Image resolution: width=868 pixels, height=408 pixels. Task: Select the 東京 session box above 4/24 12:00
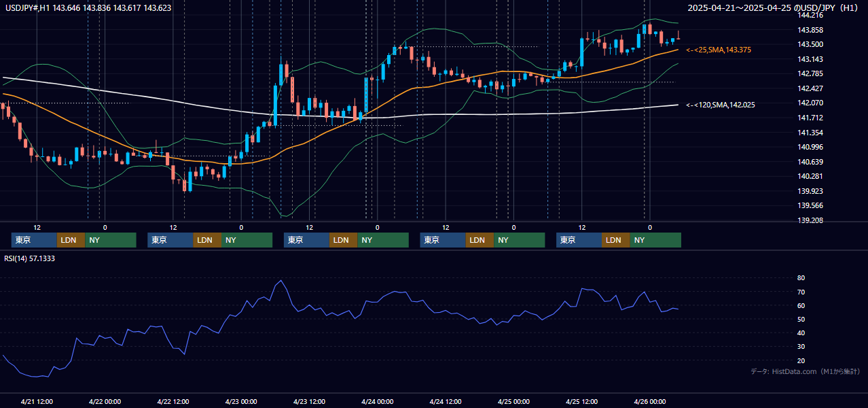[x=443, y=240]
